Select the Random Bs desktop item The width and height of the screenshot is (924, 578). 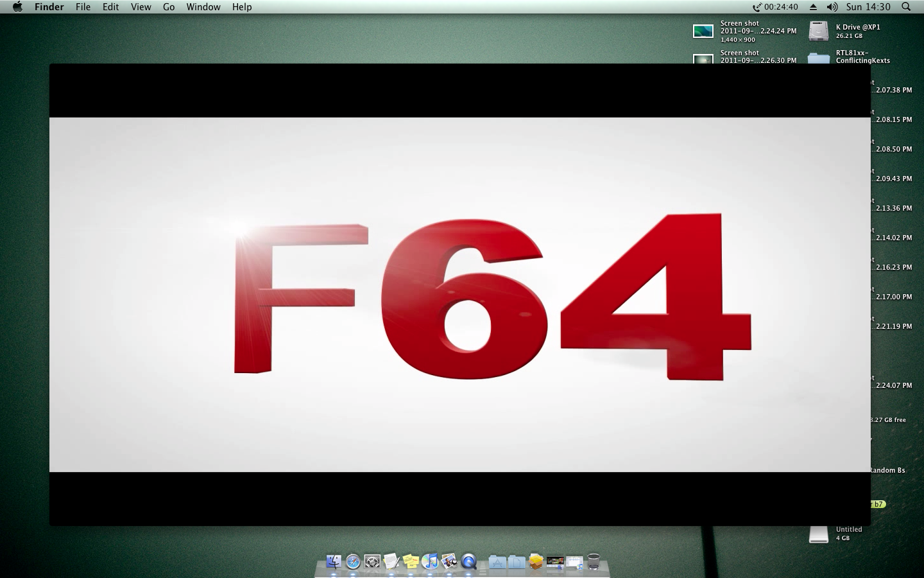[888, 471]
